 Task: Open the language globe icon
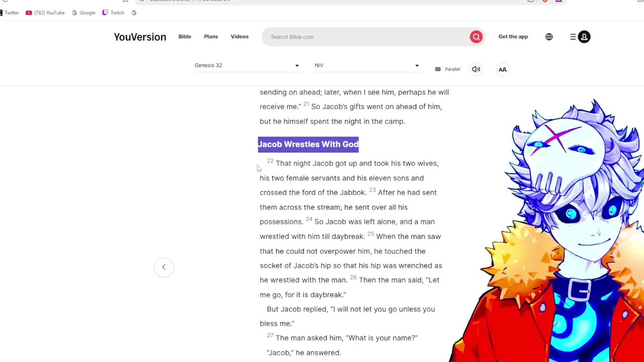(549, 37)
